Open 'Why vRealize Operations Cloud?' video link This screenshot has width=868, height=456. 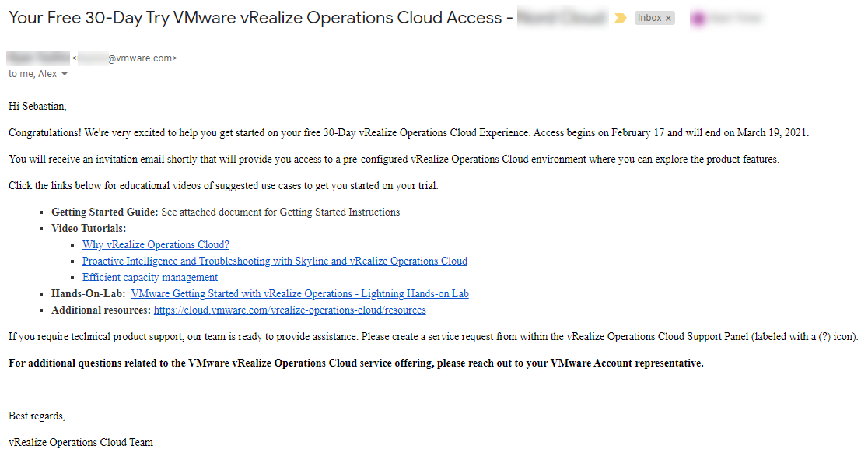pos(156,244)
